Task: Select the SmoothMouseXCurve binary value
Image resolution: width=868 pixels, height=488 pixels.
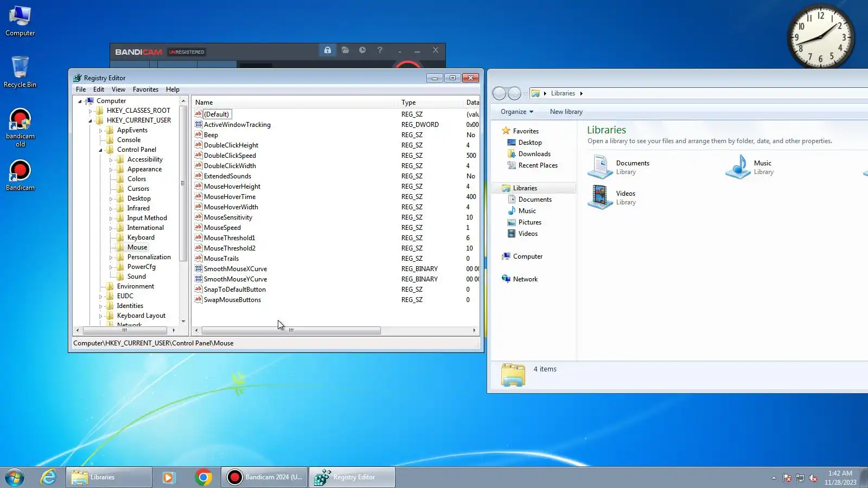Action: click(235, 269)
